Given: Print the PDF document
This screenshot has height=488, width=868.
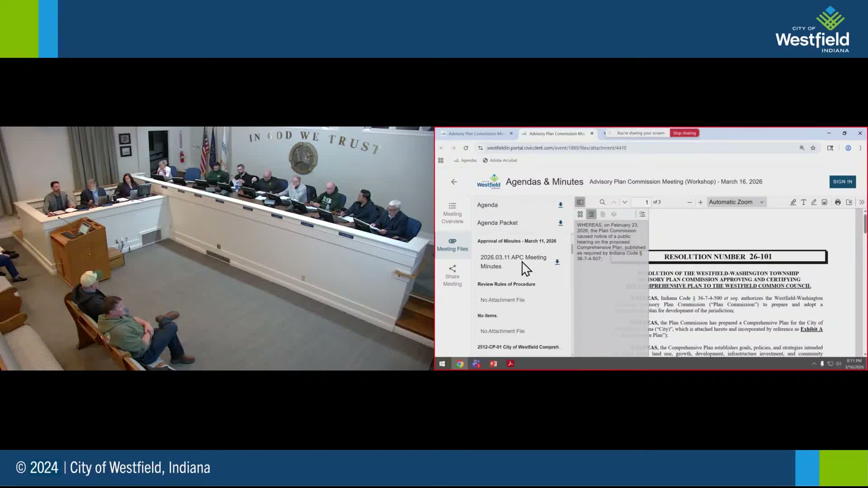Looking at the screenshot, I should pyautogui.click(x=838, y=202).
